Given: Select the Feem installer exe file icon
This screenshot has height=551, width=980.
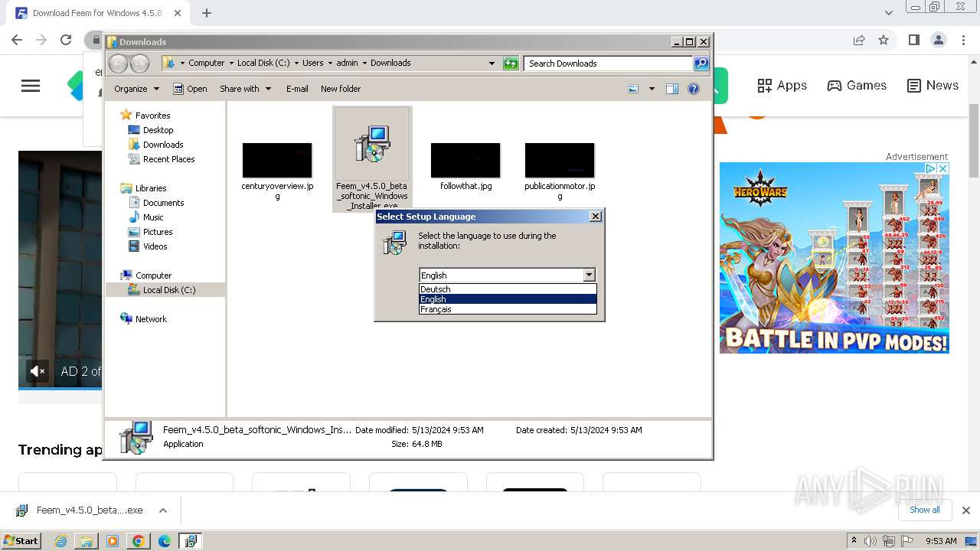Looking at the screenshot, I should (372, 145).
